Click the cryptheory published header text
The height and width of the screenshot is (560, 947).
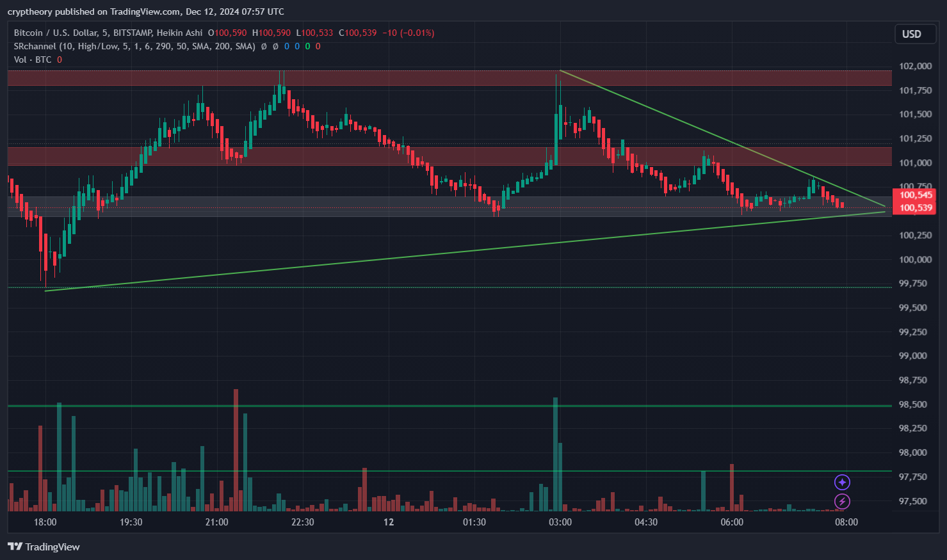(x=146, y=12)
